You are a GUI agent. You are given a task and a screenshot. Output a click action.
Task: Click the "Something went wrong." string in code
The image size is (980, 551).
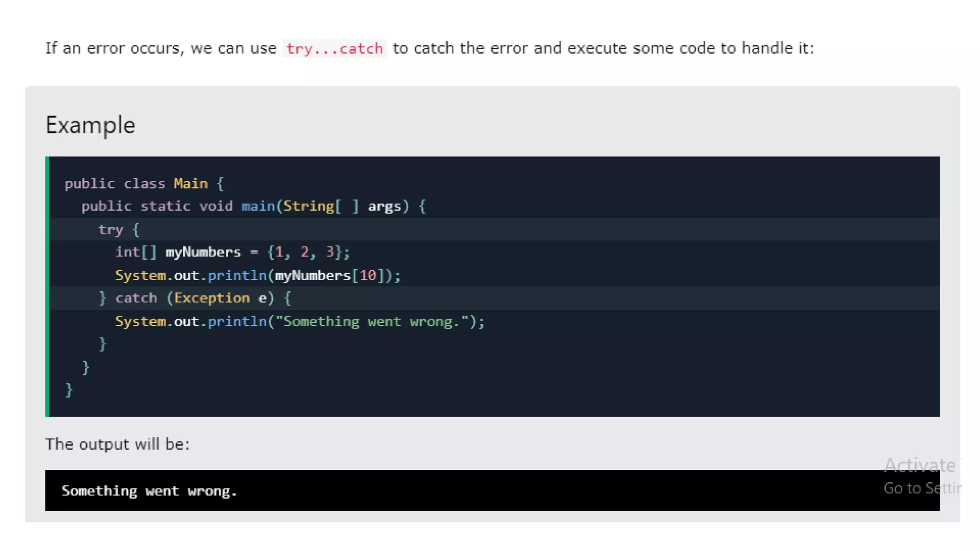click(x=372, y=321)
